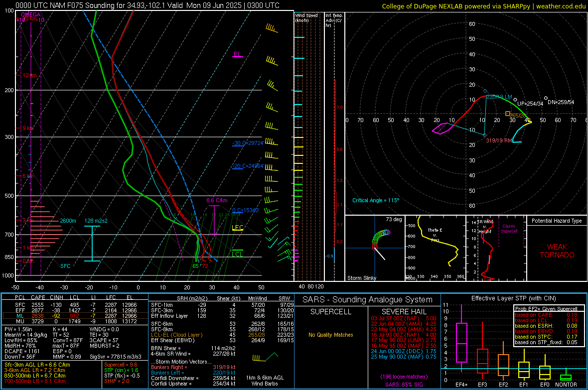Click the No Quality Matches text
This screenshot has height=390, width=588.
[331, 335]
